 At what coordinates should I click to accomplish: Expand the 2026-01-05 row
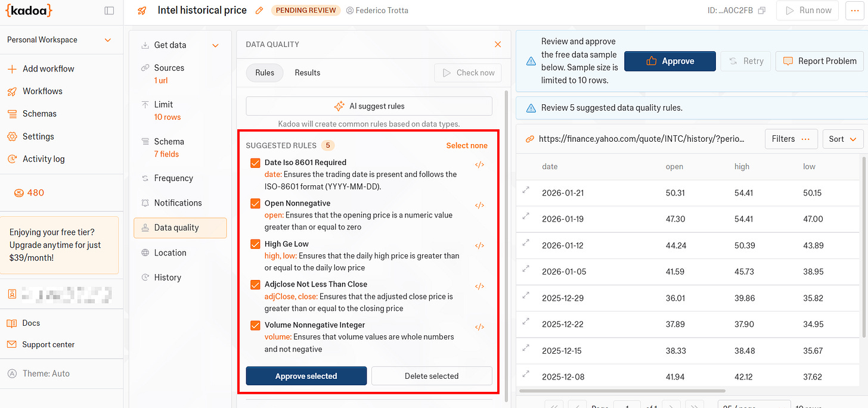(x=526, y=269)
